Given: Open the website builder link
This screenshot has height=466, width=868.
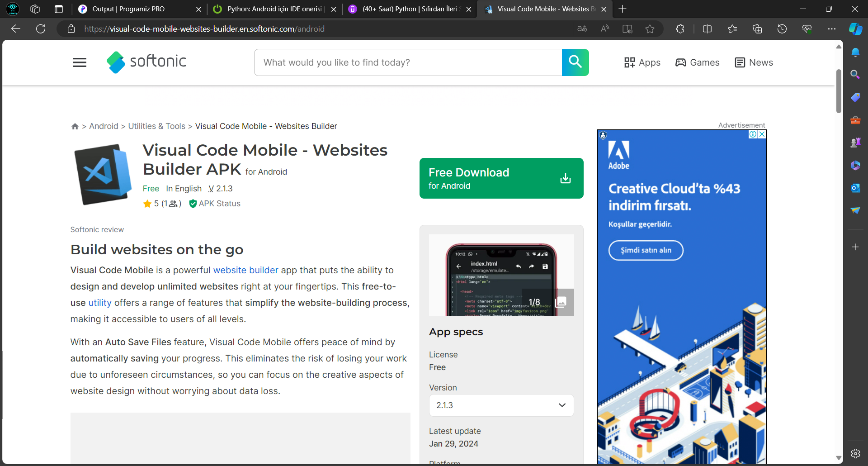Looking at the screenshot, I should click(x=245, y=270).
